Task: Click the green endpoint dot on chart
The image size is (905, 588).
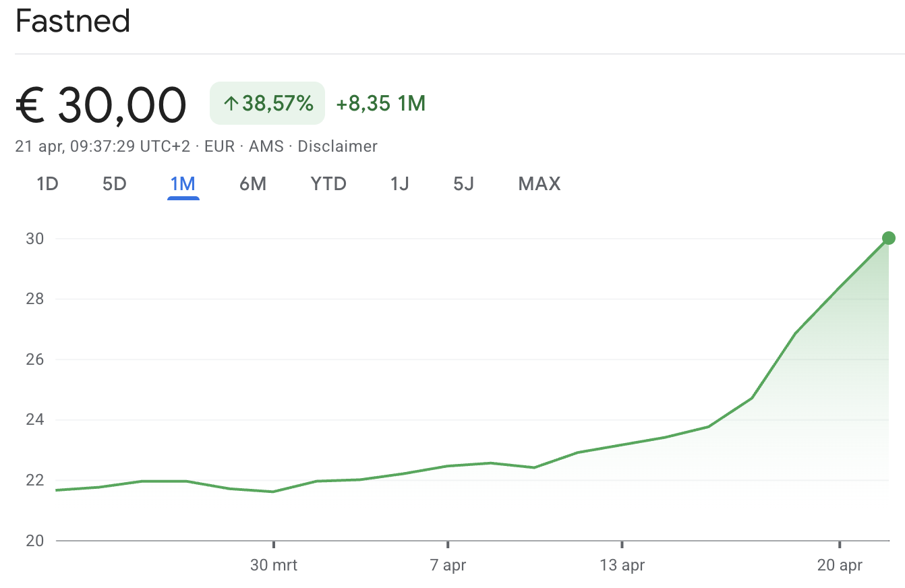Action: [x=889, y=238]
